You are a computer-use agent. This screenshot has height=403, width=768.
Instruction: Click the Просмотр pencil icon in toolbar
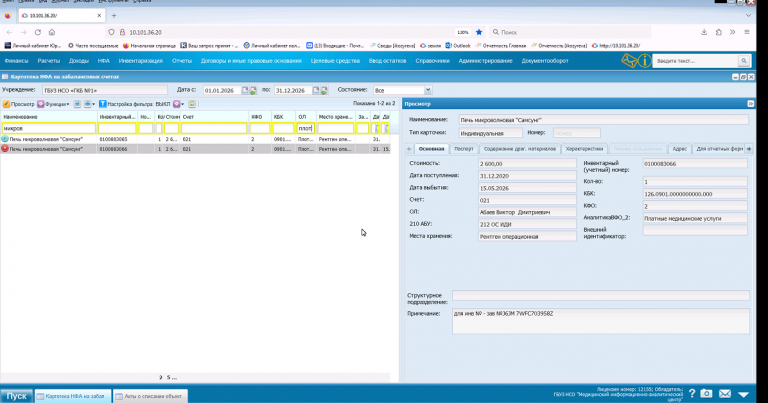pos(6,104)
